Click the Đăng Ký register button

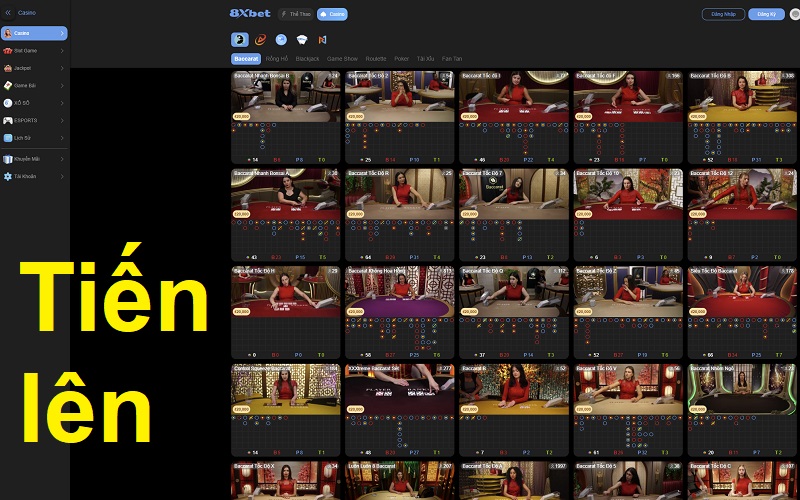[x=766, y=14]
